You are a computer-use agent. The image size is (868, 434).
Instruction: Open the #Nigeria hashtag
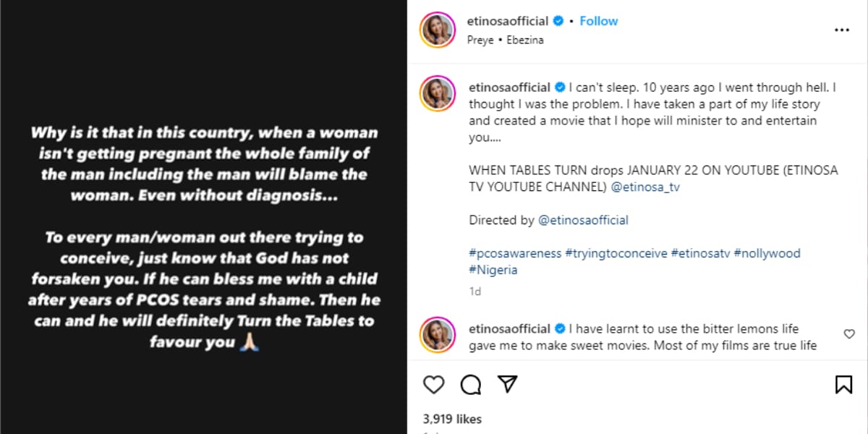click(x=493, y=270)
